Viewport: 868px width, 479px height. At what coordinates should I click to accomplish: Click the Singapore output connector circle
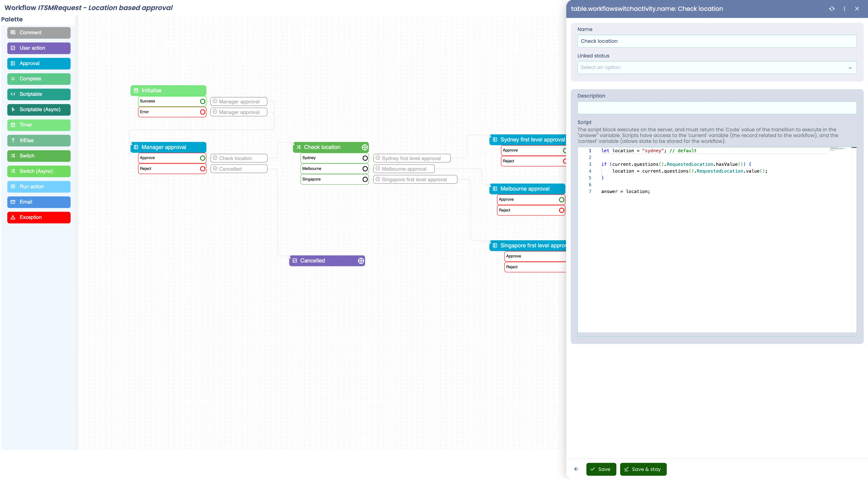tap(365, 179)
